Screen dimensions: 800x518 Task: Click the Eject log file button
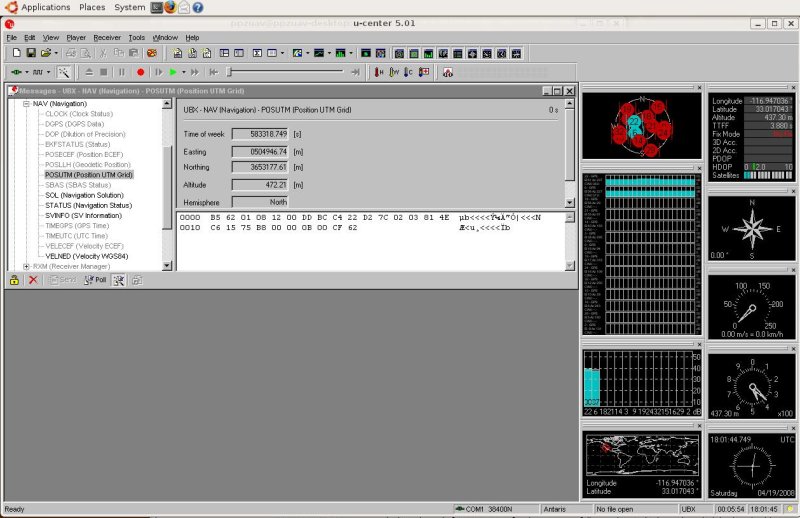pos(89,72)
